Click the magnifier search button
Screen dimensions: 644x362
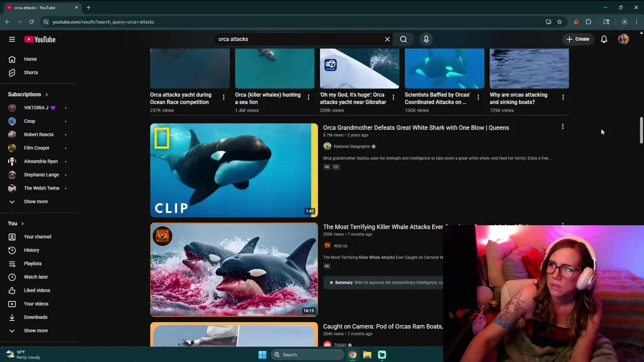click(404, 39)
